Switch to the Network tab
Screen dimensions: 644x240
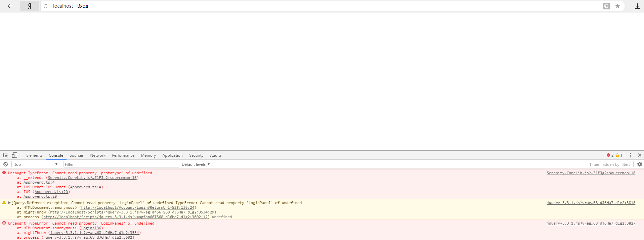[98, 155]
